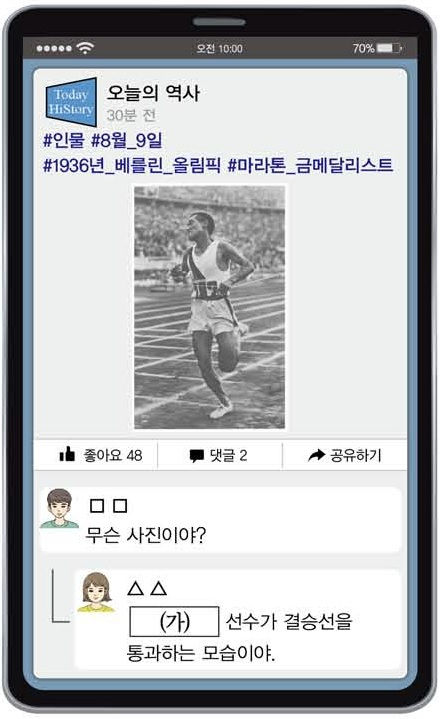The width and height of the screenshot is (440, 719).
Task: Tap the 댓글 2 button
Action: click(x=218, y=455)
